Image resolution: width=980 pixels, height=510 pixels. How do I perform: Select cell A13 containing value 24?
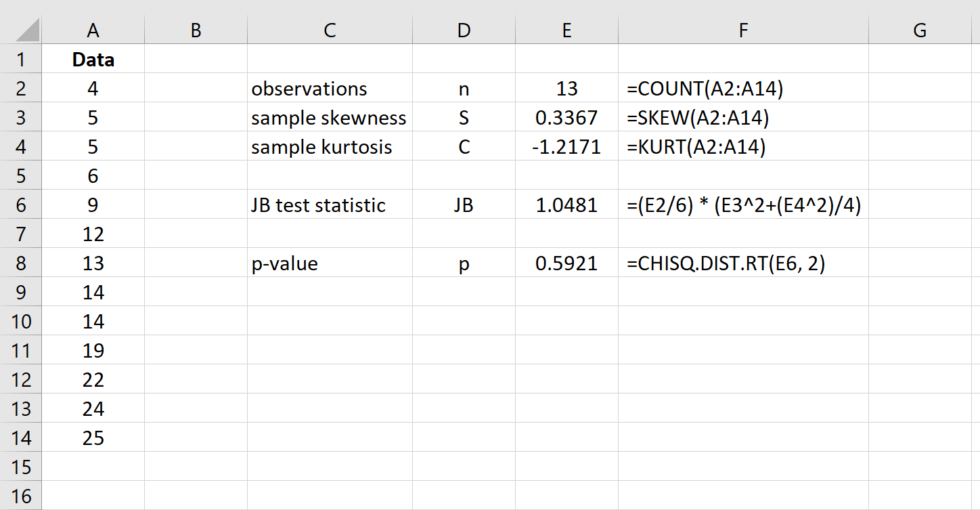point(93,409)
